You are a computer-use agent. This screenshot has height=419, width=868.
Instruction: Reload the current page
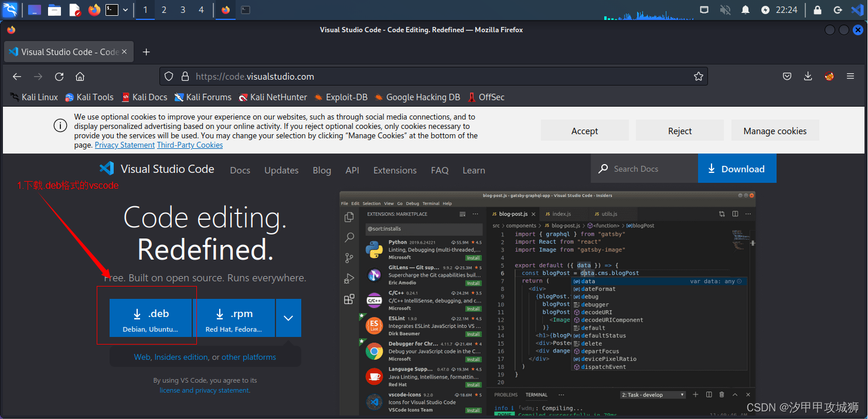59,76
